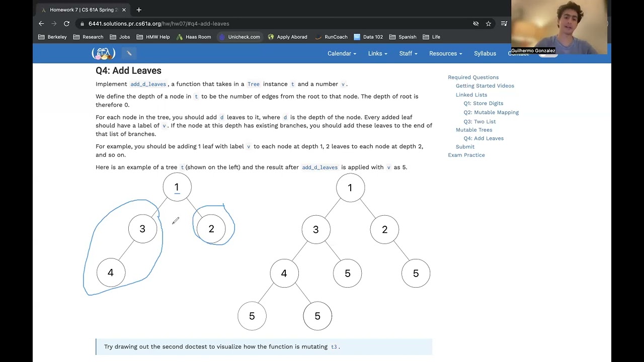Close the Homework 7 tab
Viewport: 644px width, 362px height.
click(124, 10)
